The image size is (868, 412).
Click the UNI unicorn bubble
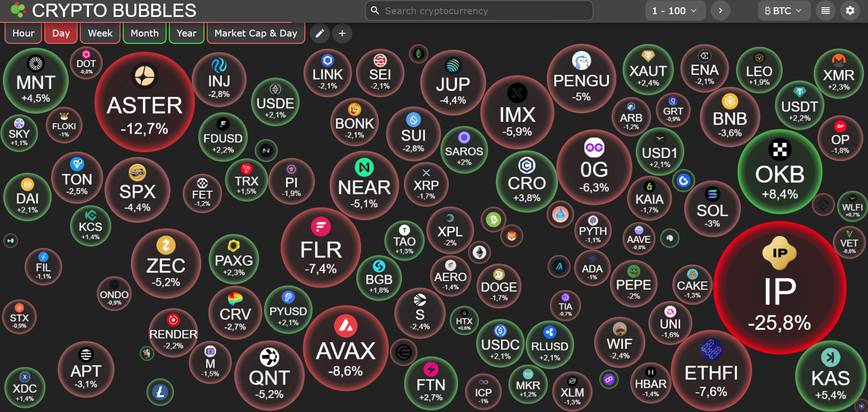[670, 323]
